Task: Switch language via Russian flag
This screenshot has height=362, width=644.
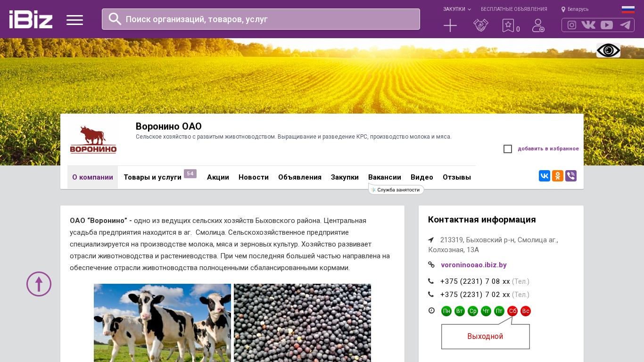Action: tap(628, 9)
